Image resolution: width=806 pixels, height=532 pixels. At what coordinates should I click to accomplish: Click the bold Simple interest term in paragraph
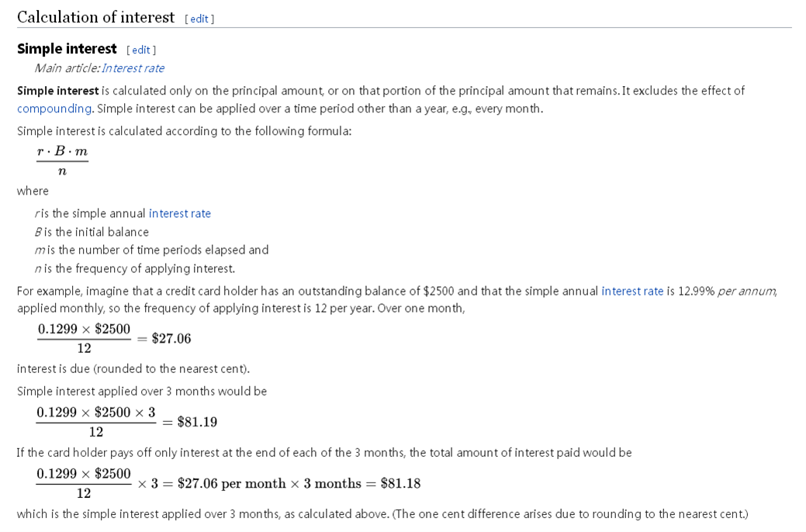coord(57,91)
